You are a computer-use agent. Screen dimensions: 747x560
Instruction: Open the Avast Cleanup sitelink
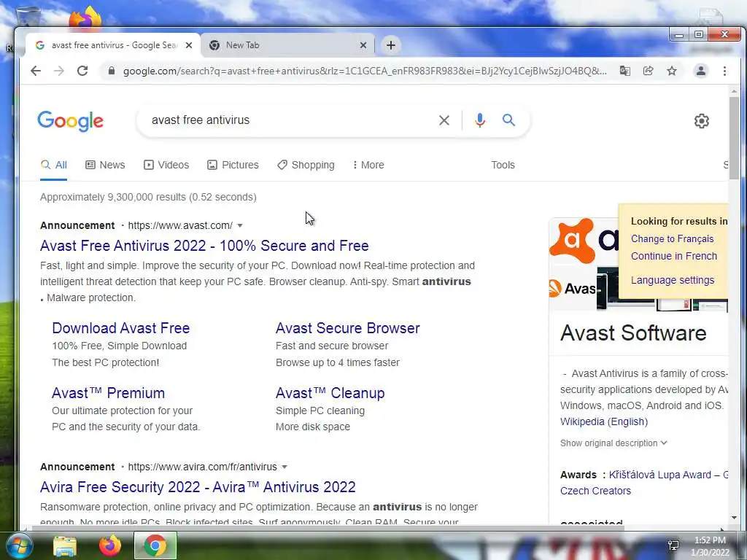click(330, 393)
